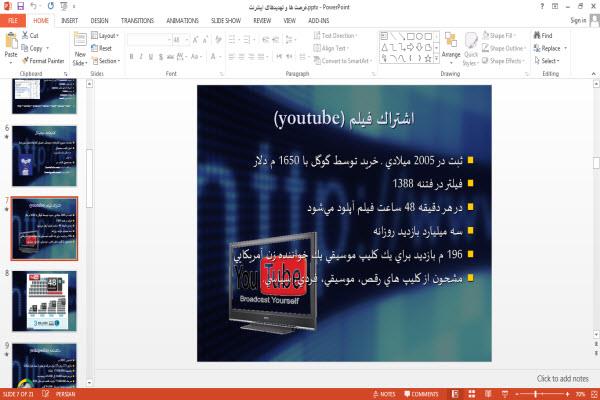This screenshot has height=400, width=600.
Task: Click the Cut scissors icon
Action: (25, 35)
